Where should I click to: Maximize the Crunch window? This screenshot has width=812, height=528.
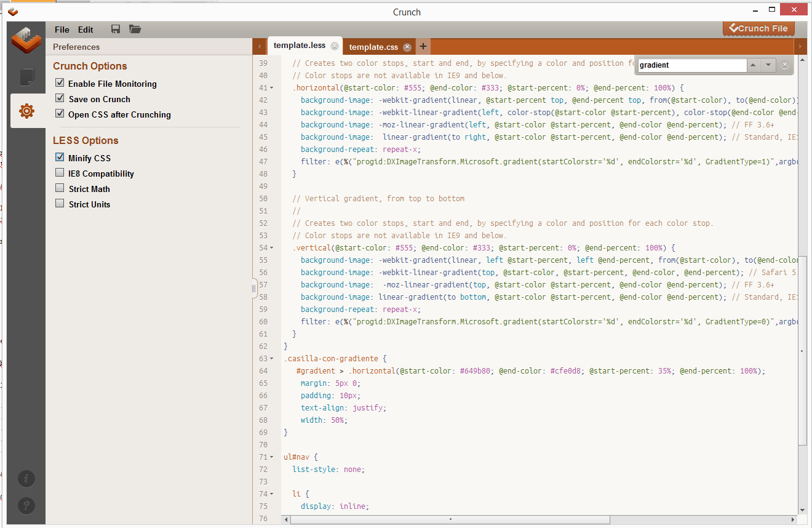[772, 10]
